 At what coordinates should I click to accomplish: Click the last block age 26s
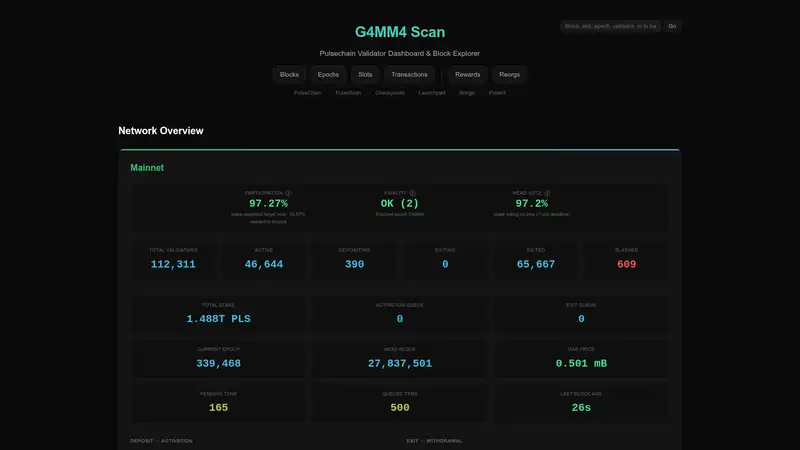[x=581, y=408]
